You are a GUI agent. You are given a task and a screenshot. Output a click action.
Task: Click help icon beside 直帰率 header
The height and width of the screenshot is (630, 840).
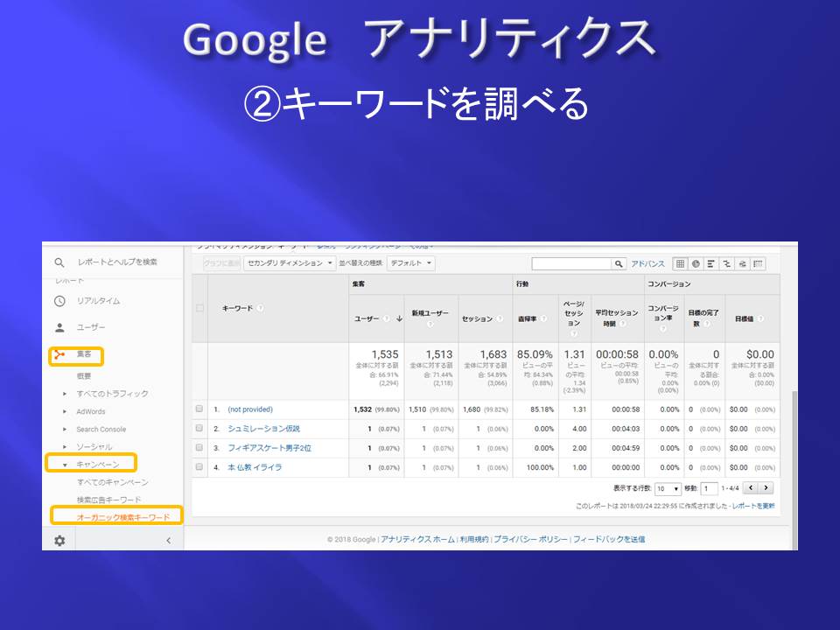(543, 318)
